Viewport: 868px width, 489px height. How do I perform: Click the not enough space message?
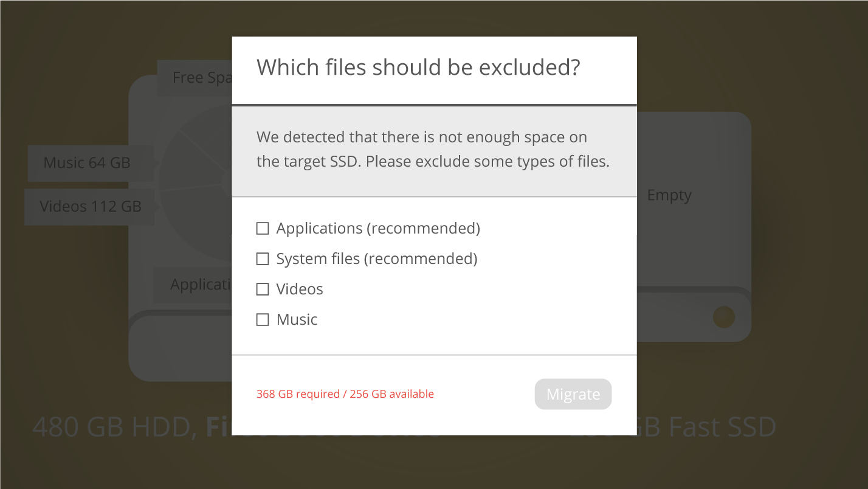(433, 150)
